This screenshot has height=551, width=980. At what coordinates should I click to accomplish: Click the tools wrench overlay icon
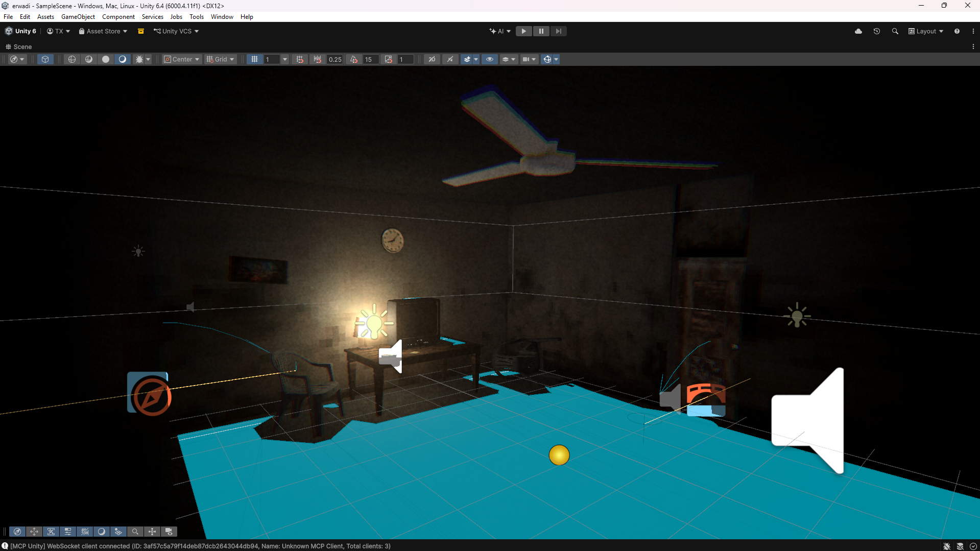pyautogui.click(x=51, y=532)
